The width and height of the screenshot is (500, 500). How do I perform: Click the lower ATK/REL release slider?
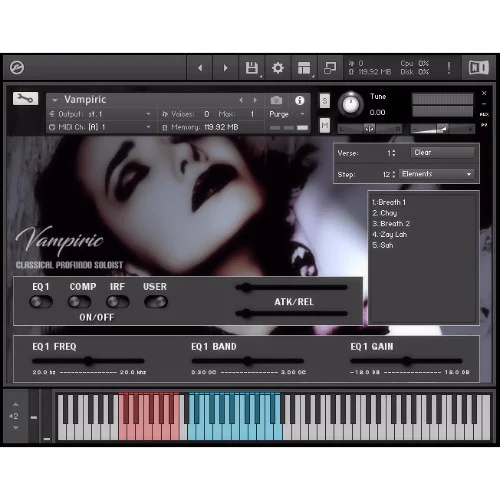coord(292,313)
